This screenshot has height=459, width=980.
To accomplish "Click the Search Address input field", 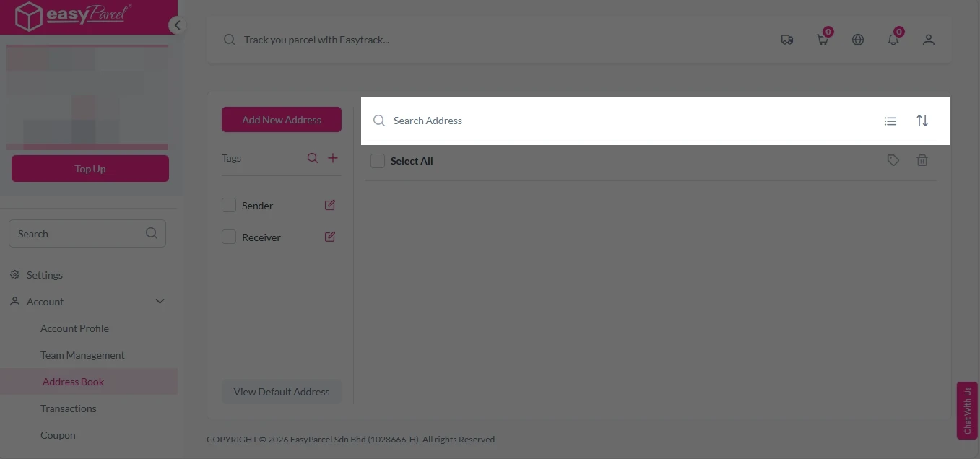I will click(x=621, y=121).
